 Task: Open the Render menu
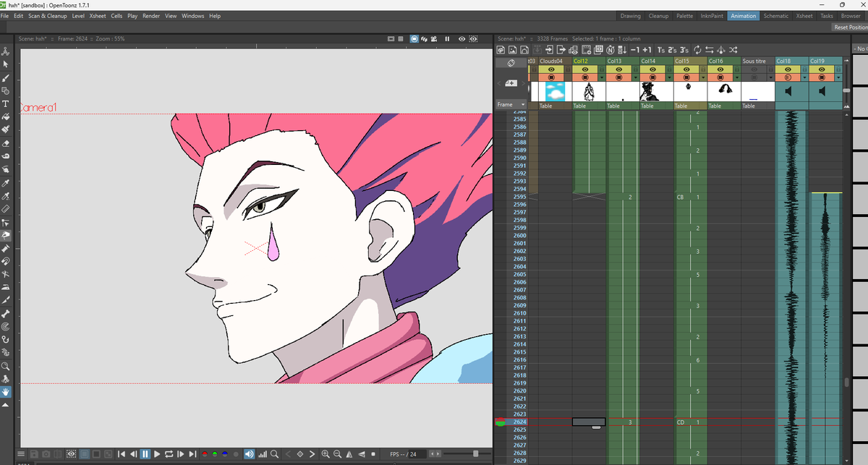(x=151, y=16)
